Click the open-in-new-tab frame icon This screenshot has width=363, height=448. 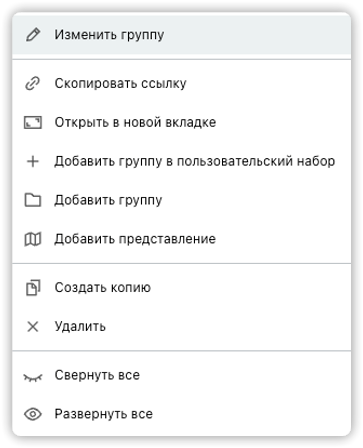point(33,122)
